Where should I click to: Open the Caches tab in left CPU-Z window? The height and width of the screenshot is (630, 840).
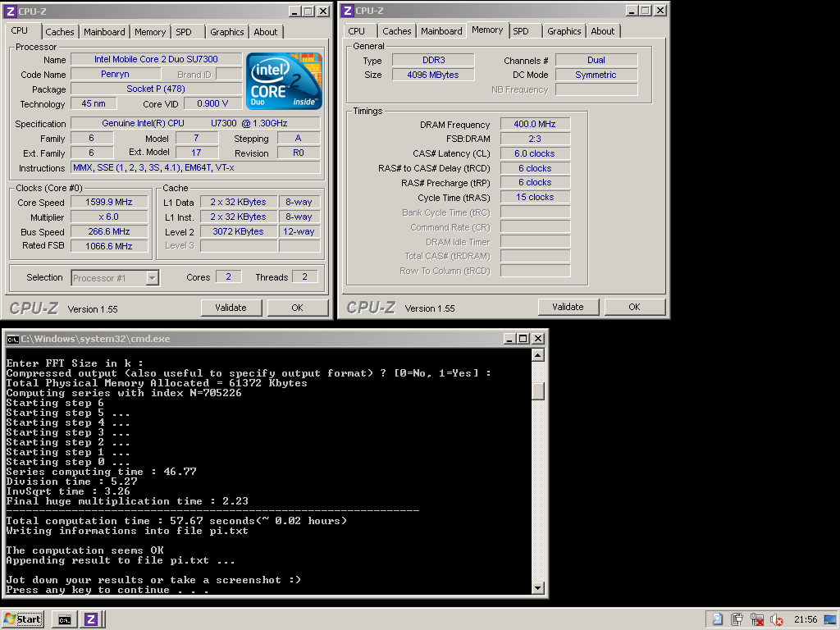point(59,32)
